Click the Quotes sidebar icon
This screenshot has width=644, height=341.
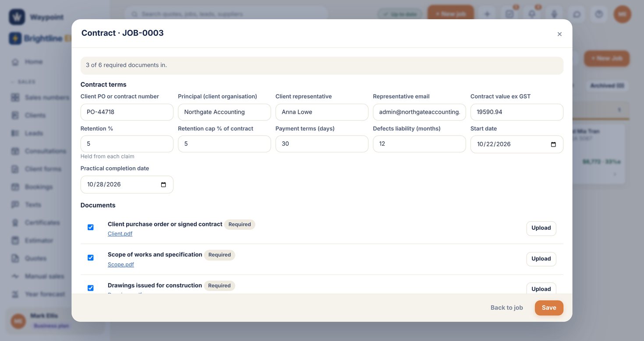[15, 258]
